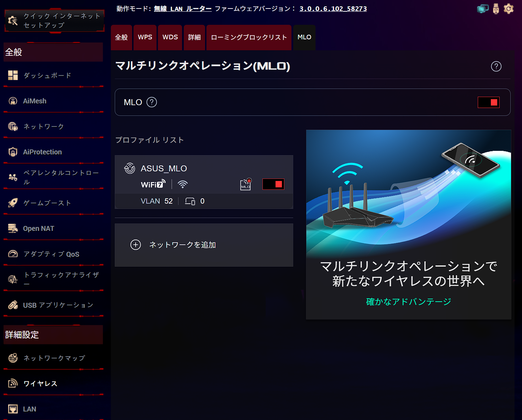Switch to the WPS tab

click(x=145, y=38)
